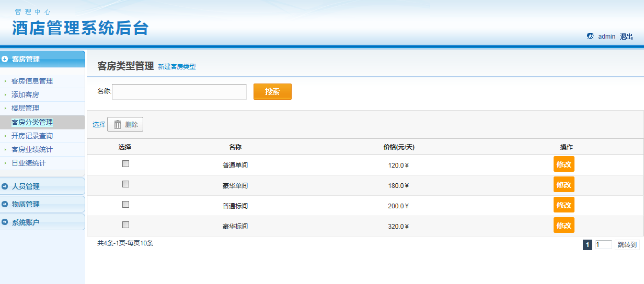The width and height of the screenshot is (644, 284).
Task: Click price cell 320.0￥
Action: pos(399,227)
